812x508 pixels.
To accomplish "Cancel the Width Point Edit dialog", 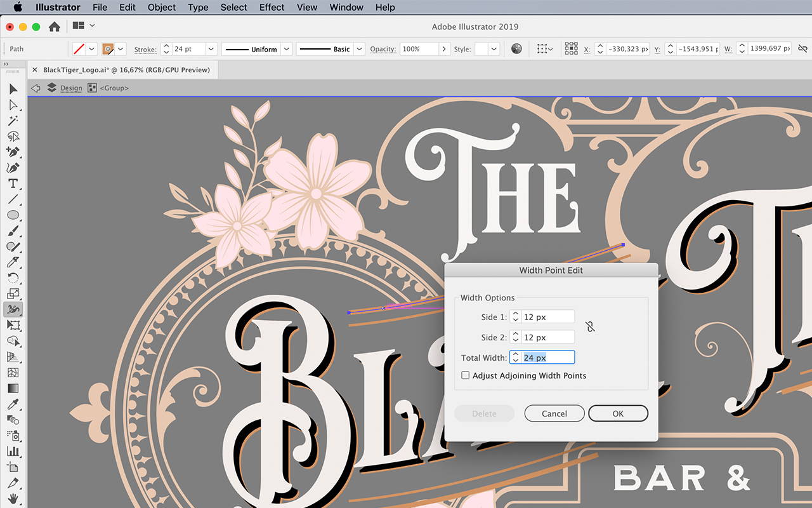I will click(x=554, y=413).
